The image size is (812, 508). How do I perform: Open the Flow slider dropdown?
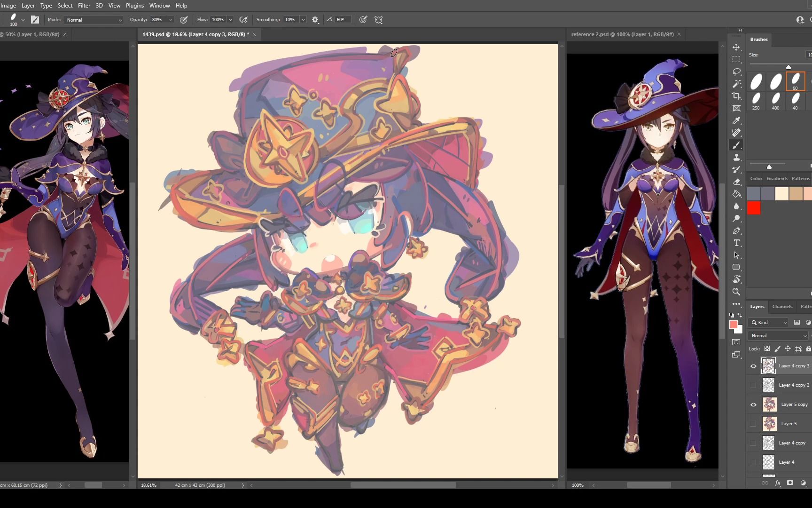tap(230, 20)
